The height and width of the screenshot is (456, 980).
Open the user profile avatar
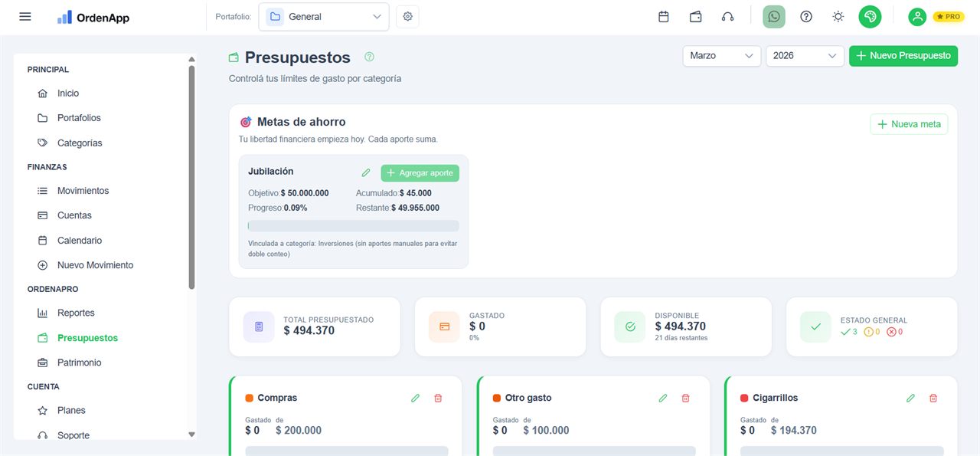click(x=916, y=15)
